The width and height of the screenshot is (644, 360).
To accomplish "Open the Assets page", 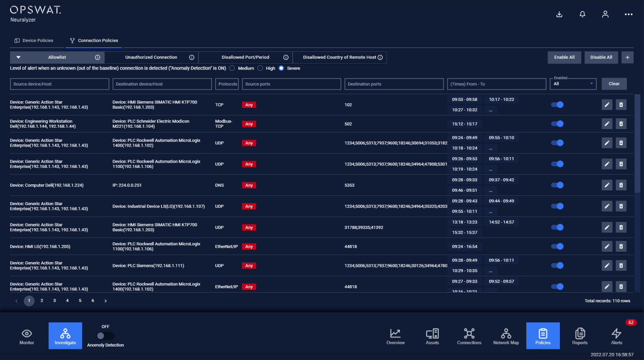I will pyautogui.click(x=432, y=336).
